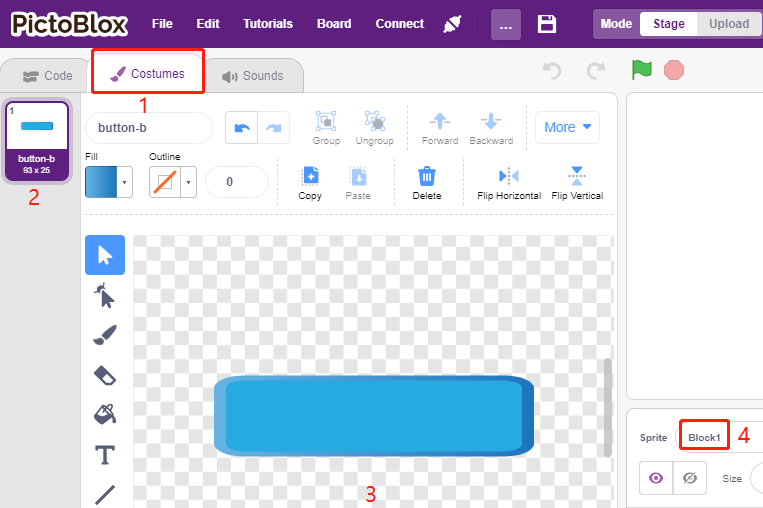Select the arrow Select tool
Image resolution: width=763 pixels, height=508 pixels.
point(105,255)
